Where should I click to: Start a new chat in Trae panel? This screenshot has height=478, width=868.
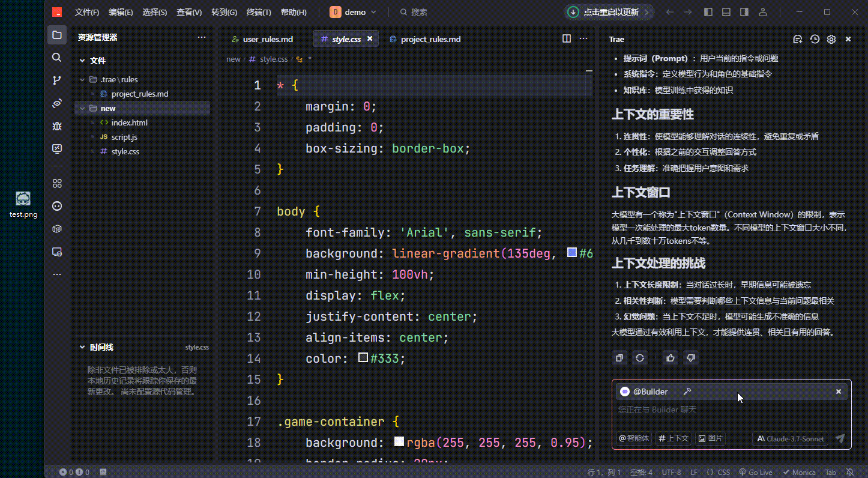click(x=797, y=39)
